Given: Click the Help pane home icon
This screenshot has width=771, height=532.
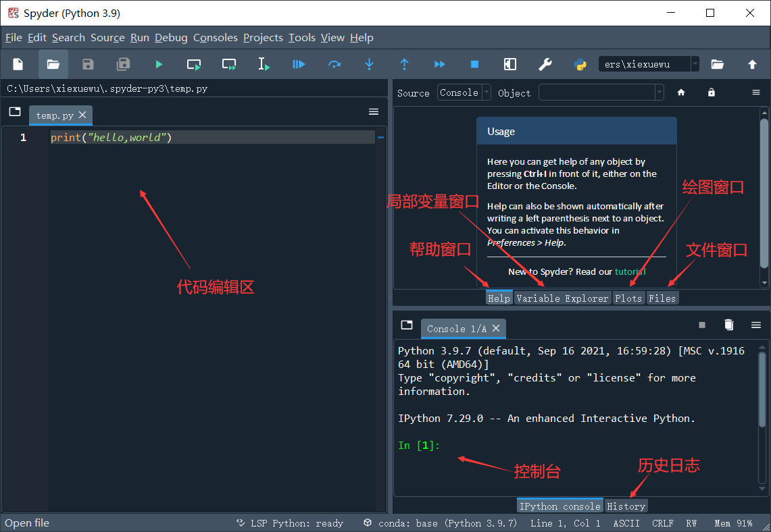Looking at the screenshot, I should click(681, 92).
